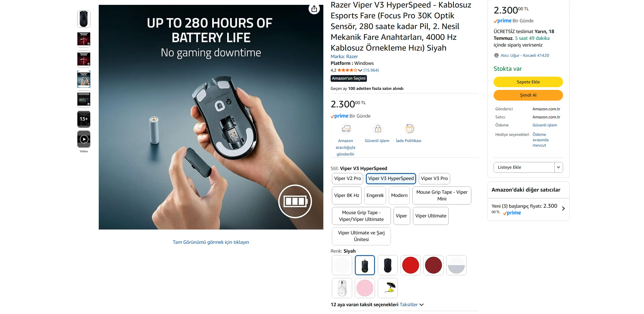Open the Amazon delivery truck icon

click(x=346, y=129)
